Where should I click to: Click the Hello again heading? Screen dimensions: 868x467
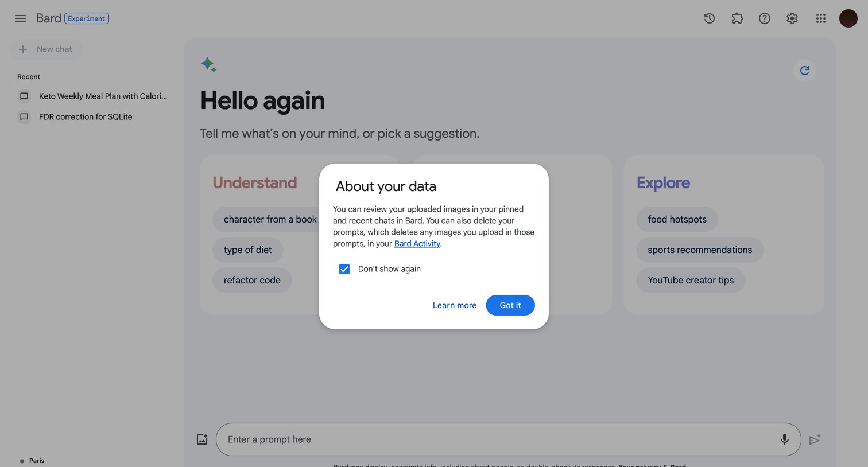262,101
